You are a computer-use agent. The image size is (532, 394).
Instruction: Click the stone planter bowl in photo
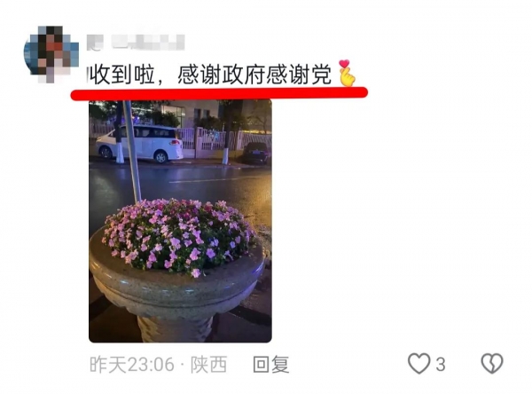(x=176, y=282)
